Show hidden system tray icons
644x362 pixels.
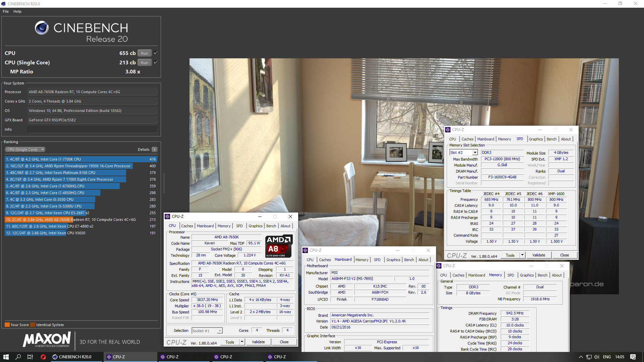click(581, 357)
